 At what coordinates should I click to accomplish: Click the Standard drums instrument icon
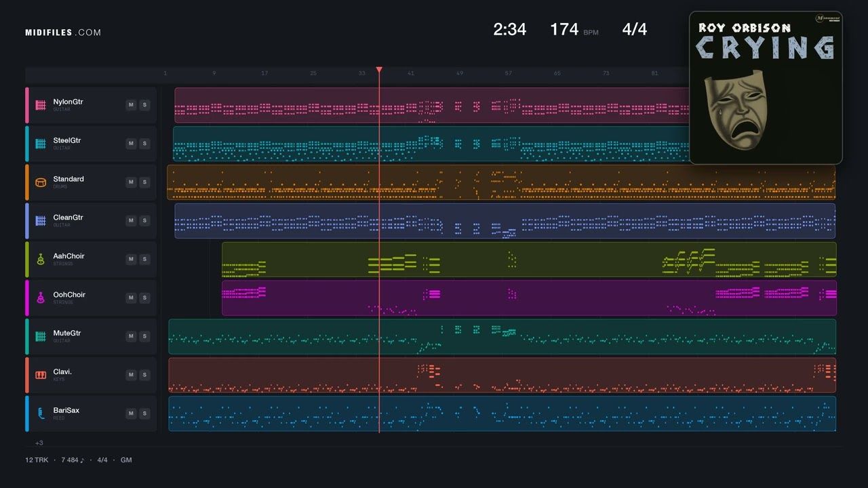tap(41, 182)
